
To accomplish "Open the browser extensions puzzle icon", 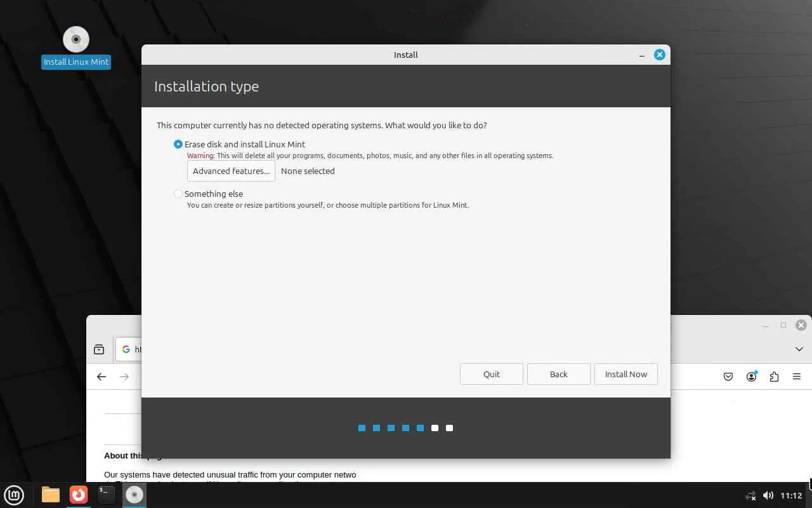I will [x=774, y=377].
